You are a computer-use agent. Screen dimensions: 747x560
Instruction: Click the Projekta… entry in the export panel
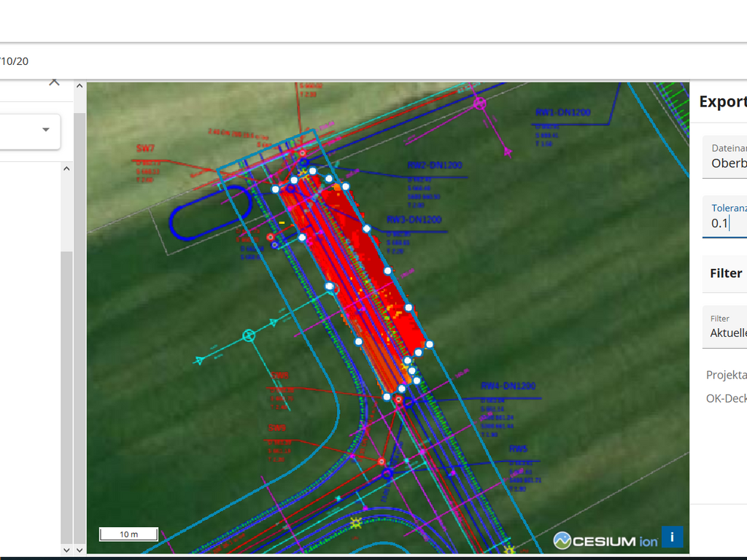[726, 375]
